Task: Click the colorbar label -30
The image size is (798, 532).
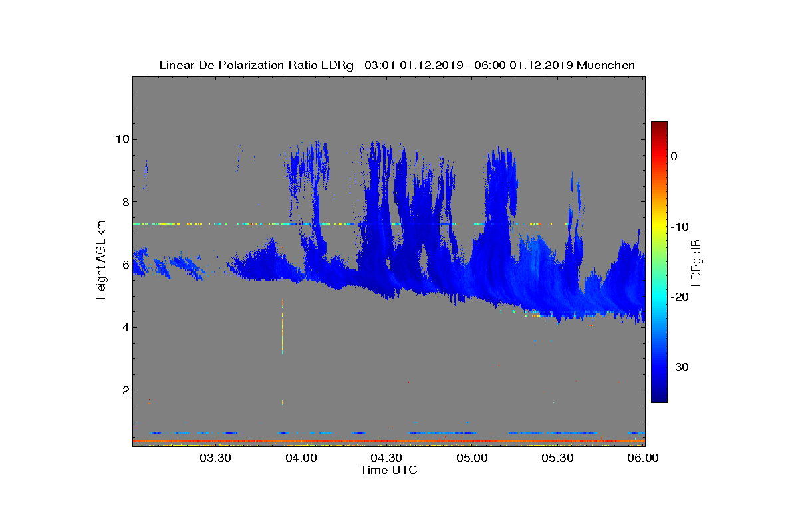Action: [x=679, y=368]
